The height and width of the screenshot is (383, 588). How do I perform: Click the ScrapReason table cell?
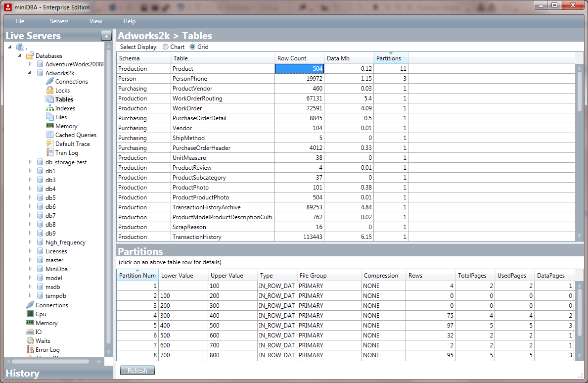point(223,227)
